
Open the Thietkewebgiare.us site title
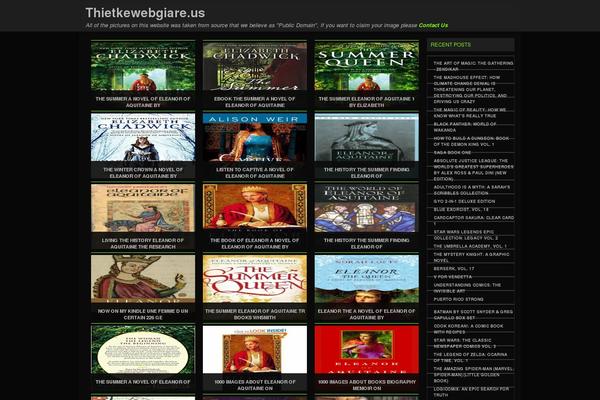[145, 13]
